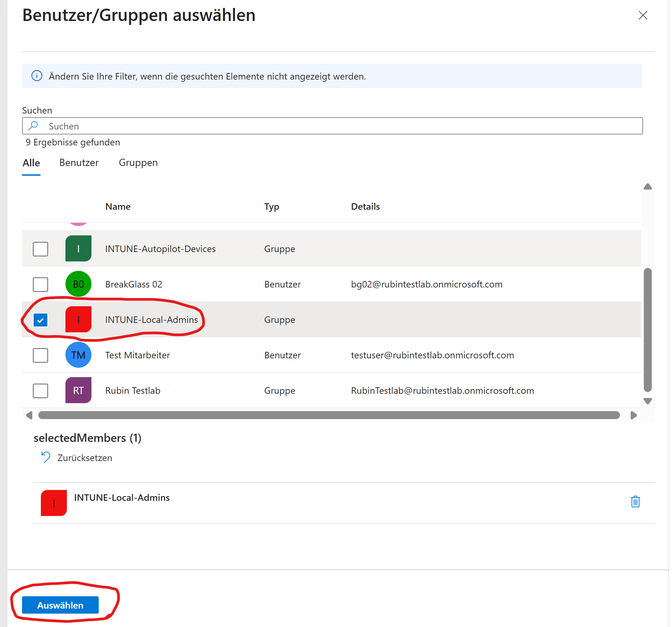672x627 pixels.
Task: Click the BreakGlass 02 avatar icon
Action: coord(78,284)
